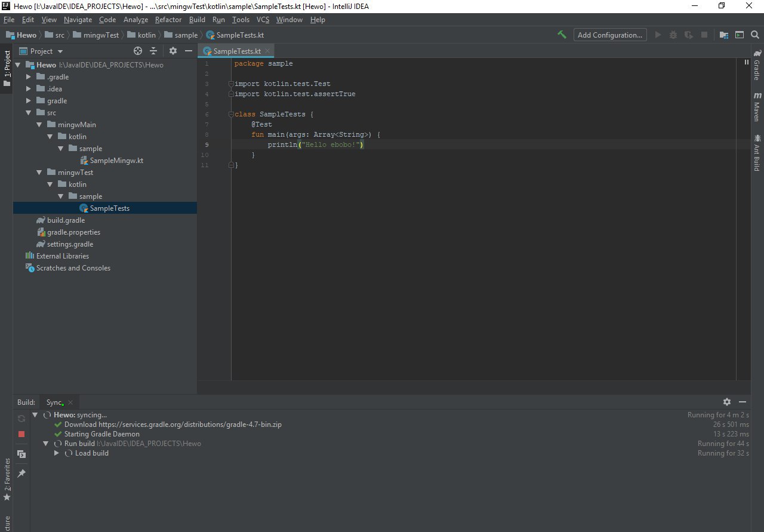Screen dimensions: 764x532
Task: Click the red Stop sync icon in Build panel
Action: [21, 434]
